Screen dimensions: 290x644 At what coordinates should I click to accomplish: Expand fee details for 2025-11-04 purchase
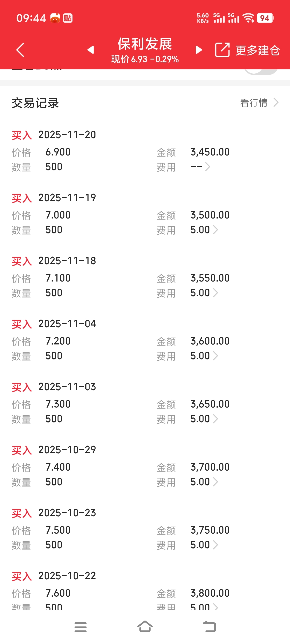(x=215, y=356)
